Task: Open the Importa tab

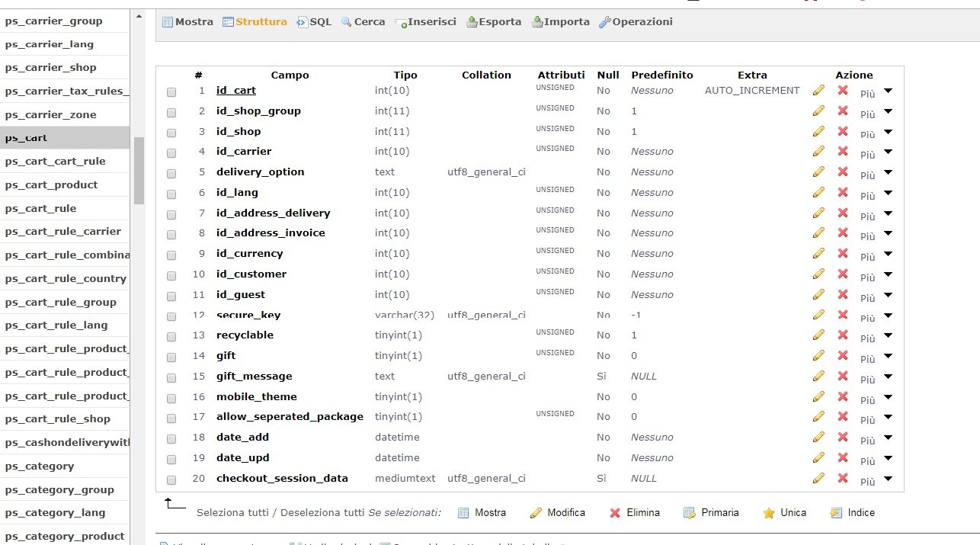Action: (561, 22)
